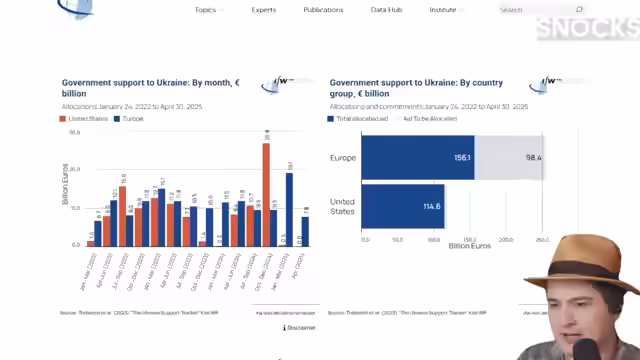
Task: Open the Publications section
Action: click(323, 10)
